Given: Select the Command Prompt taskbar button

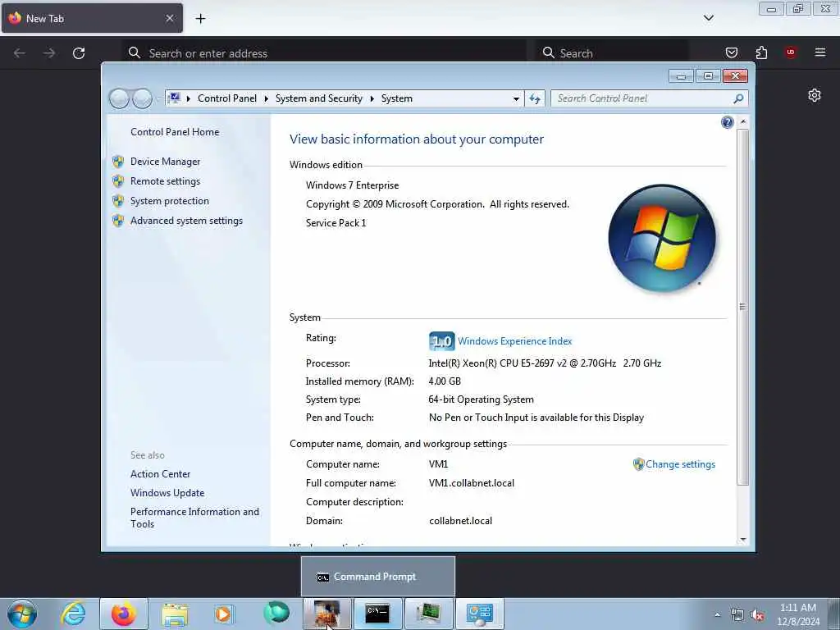Looking at the screenshot, I should 377,614.
